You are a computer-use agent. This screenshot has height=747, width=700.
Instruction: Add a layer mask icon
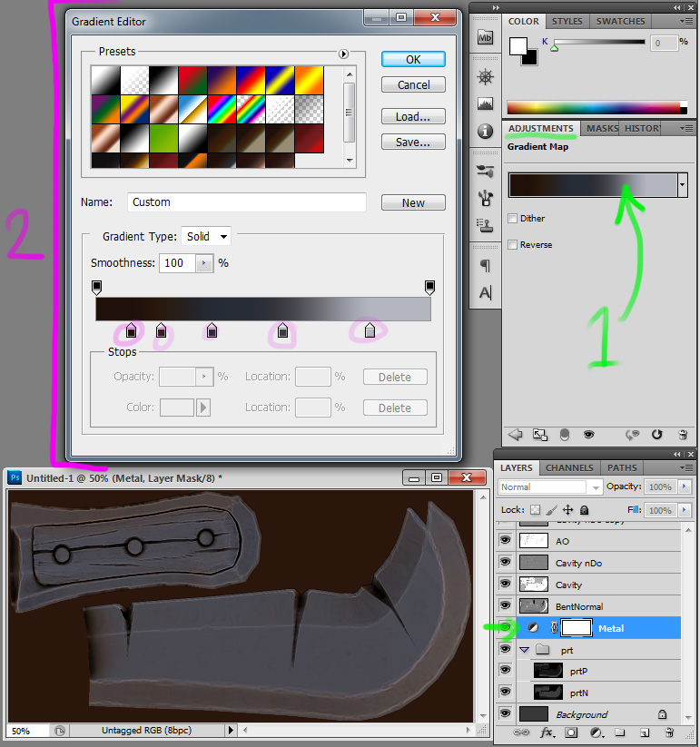571,732
